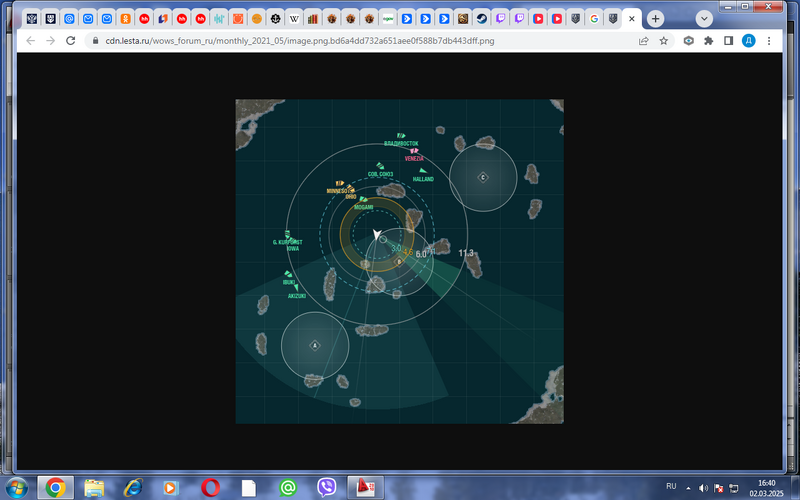The image size is (800, 500).
Task: Click the orange 4.6 range value
Action: [x=408, y=252]
